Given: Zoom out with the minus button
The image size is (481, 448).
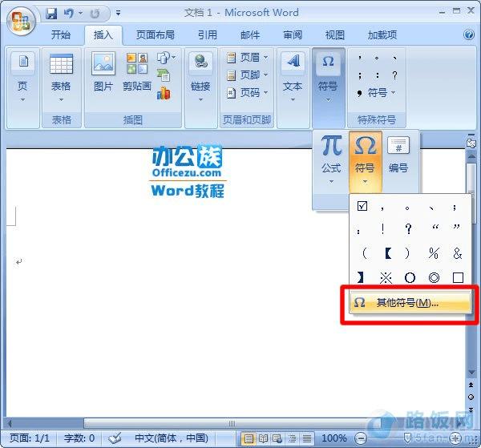Looking at the screenshot, I should [x=361, y=438].
